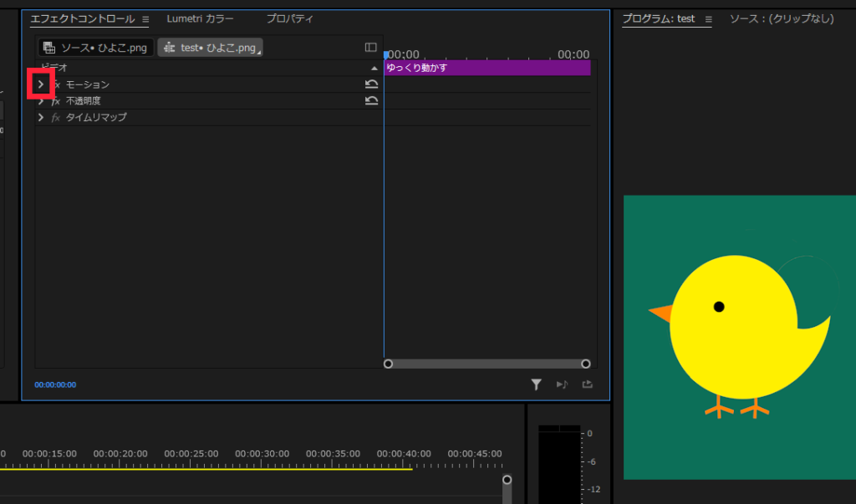Click the left handle of zoom scrollbar
The width and height of the screenshot is (856, 504).
388,364
